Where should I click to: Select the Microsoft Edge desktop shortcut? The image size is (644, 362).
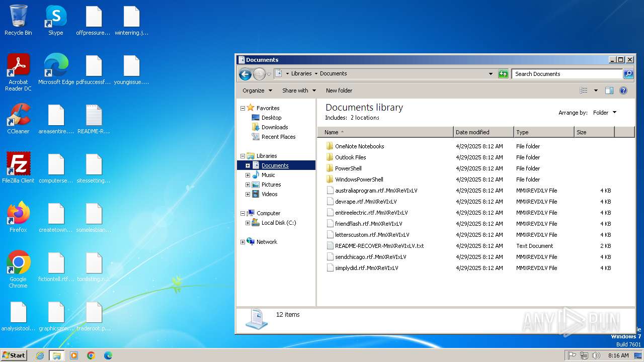click(56, 69)
